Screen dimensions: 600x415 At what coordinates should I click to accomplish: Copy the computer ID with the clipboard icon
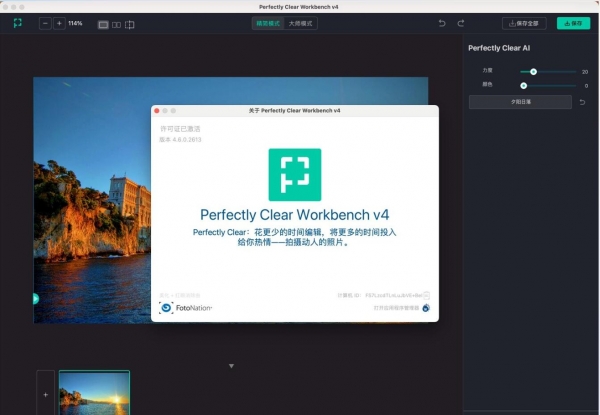426,295
